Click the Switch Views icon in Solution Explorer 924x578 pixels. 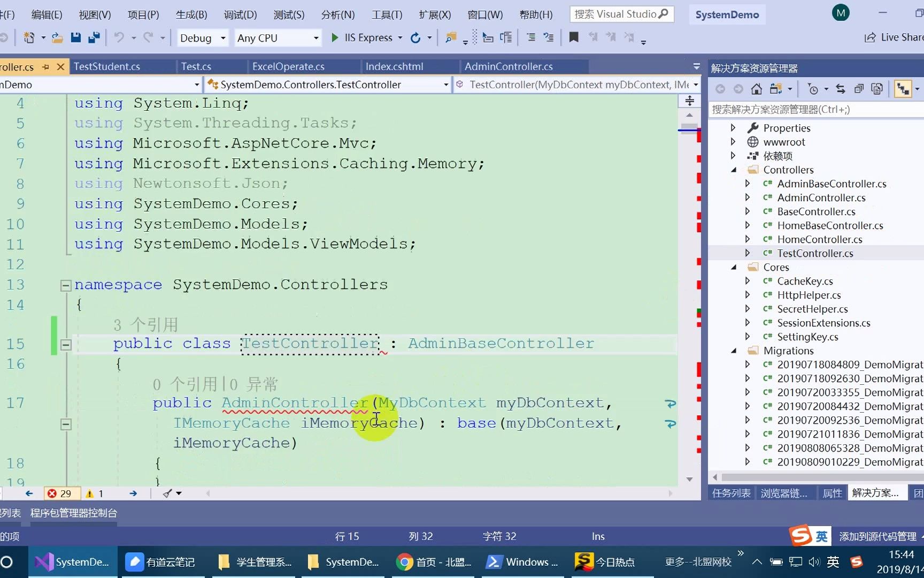point(776,89)
